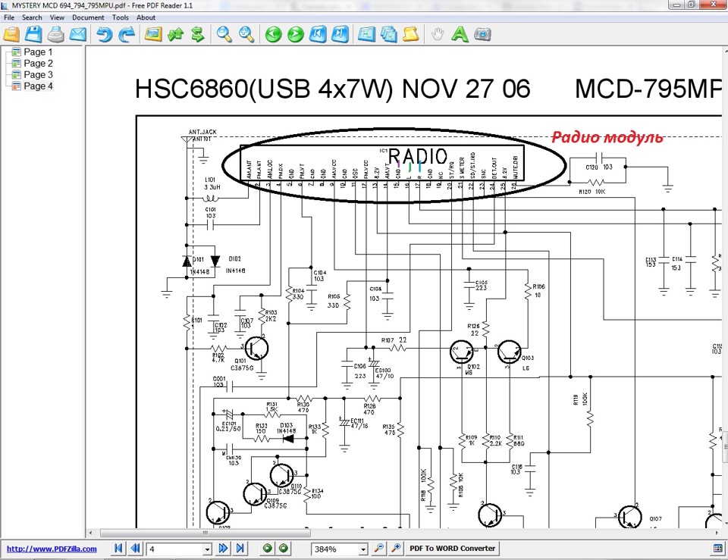728x560 pixels.
Task: Open the 384% zoom level dropdown
Action: pyautogui.click(x=363, y=549)
